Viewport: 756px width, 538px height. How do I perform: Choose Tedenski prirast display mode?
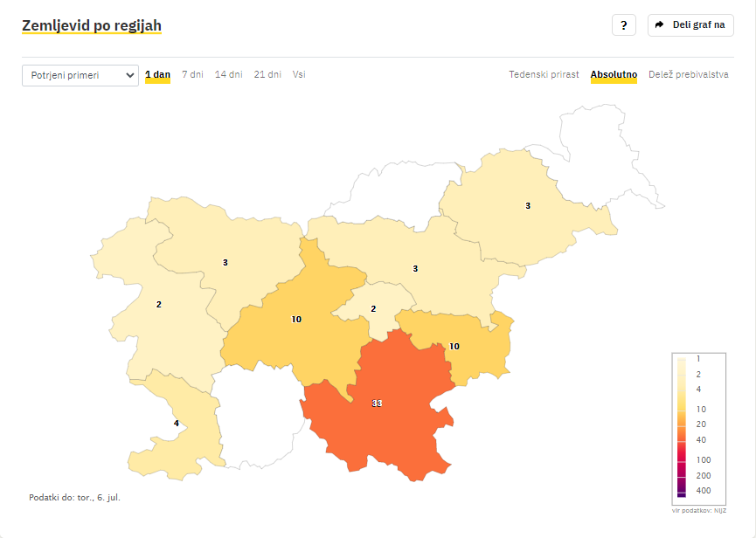[544, 74]
